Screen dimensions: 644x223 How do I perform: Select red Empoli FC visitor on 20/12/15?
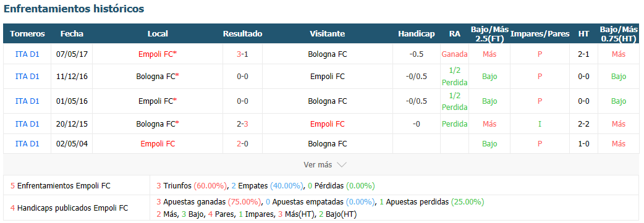pos(328,124)
